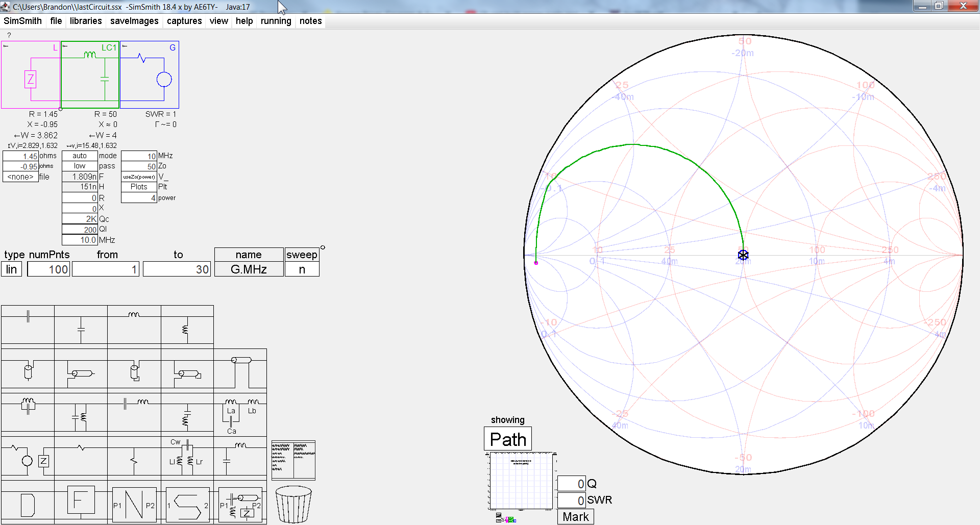Open the libraries menu
Screen dimensions: 980x525
click(86, 21)
